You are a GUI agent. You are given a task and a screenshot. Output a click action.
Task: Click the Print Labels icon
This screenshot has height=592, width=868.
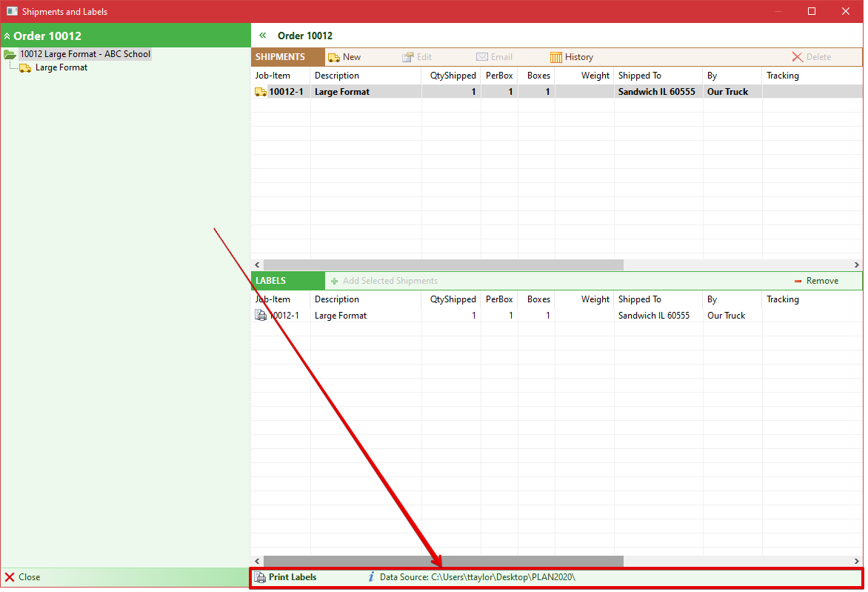(x=261, y=576)
